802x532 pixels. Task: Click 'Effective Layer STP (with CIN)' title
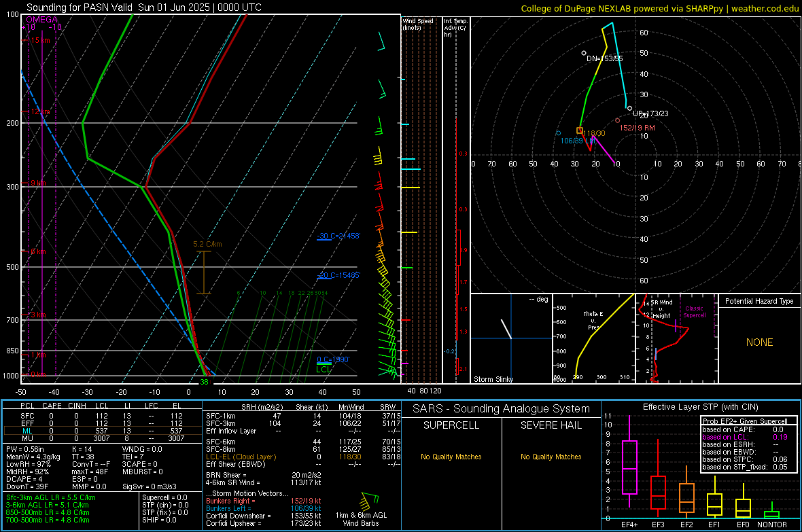(700, 407)
